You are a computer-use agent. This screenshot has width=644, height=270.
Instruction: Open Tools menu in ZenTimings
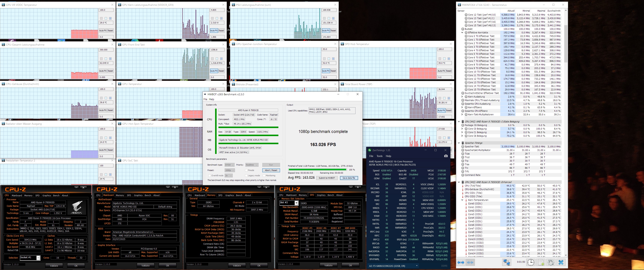[379, 156]
